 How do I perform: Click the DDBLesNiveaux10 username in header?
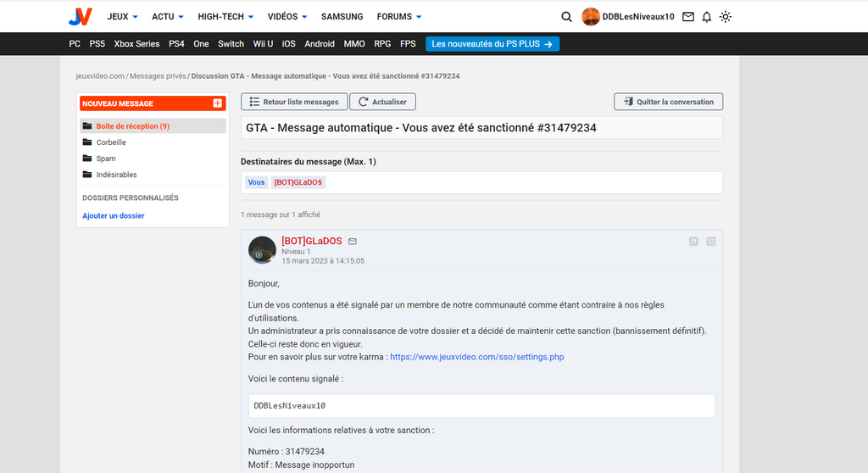638,17
